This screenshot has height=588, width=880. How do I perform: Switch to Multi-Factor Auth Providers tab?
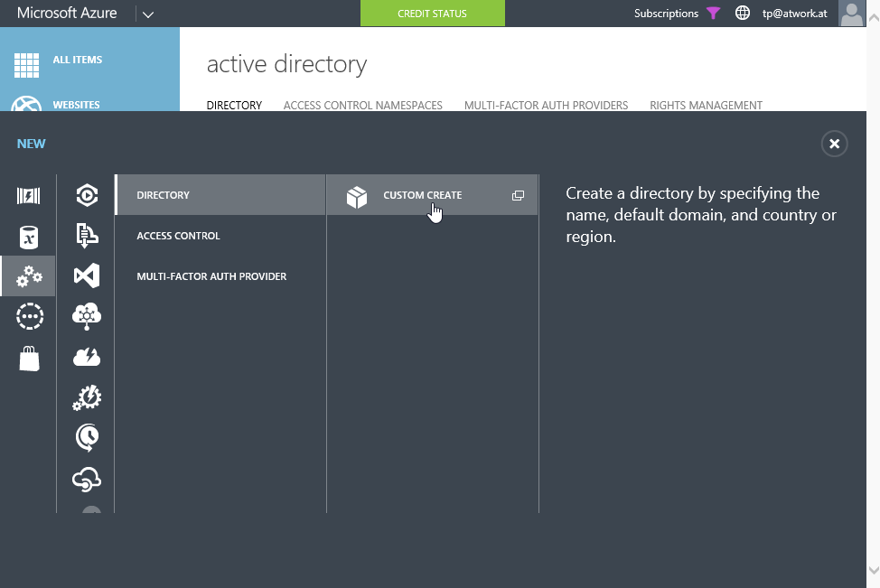coord(546,105)
